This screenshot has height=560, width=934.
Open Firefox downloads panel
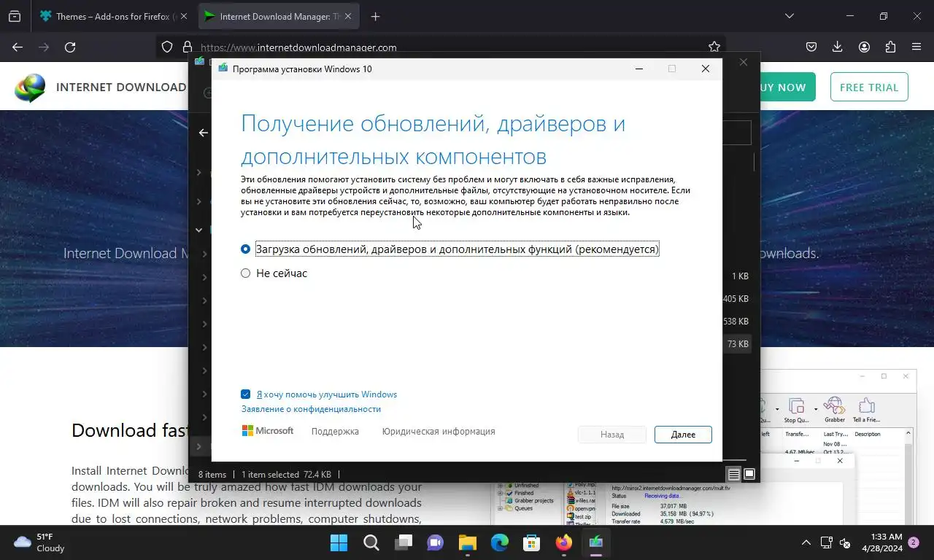click(838, 47)
